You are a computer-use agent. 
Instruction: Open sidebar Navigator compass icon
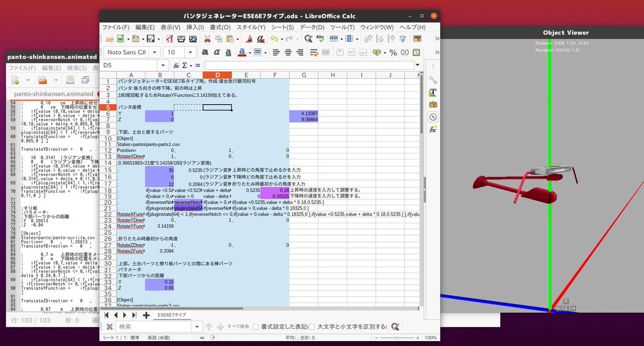433,117
